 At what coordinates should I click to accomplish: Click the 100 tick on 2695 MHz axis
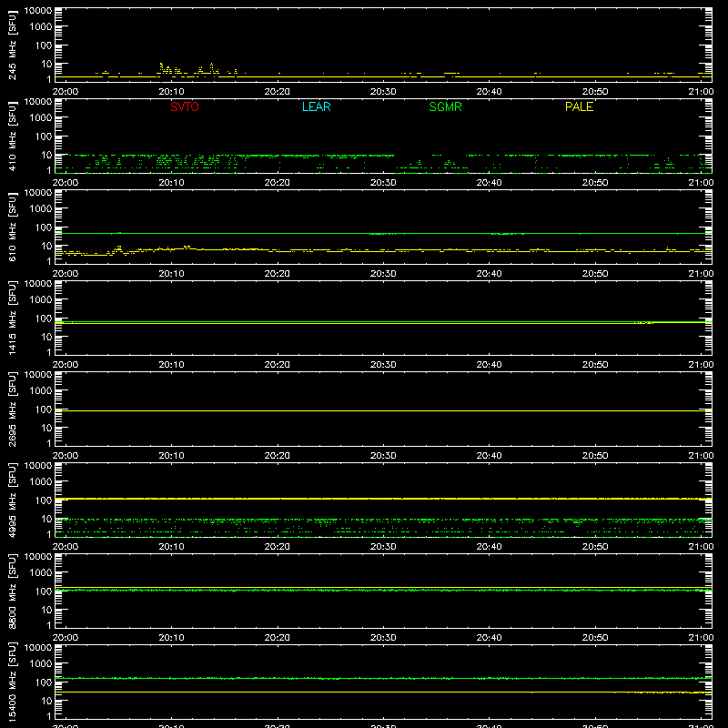click(44, 409)
